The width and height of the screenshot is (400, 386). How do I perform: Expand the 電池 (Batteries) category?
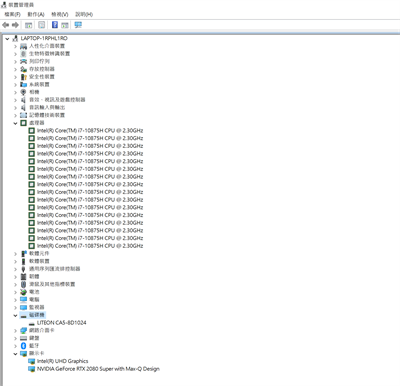pyautogui.click(x=15, y=292)
